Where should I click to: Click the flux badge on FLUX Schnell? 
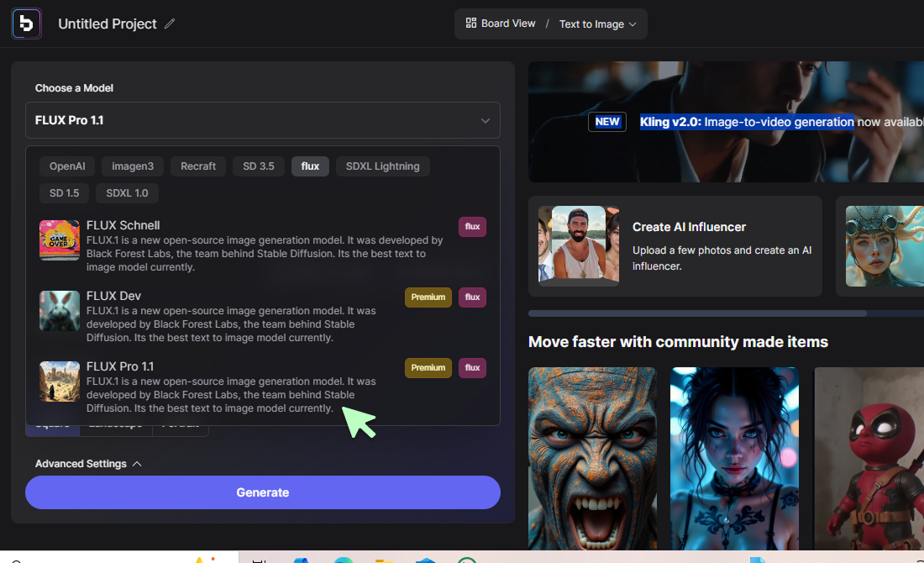pyautogui.click(x=473, y=226)
